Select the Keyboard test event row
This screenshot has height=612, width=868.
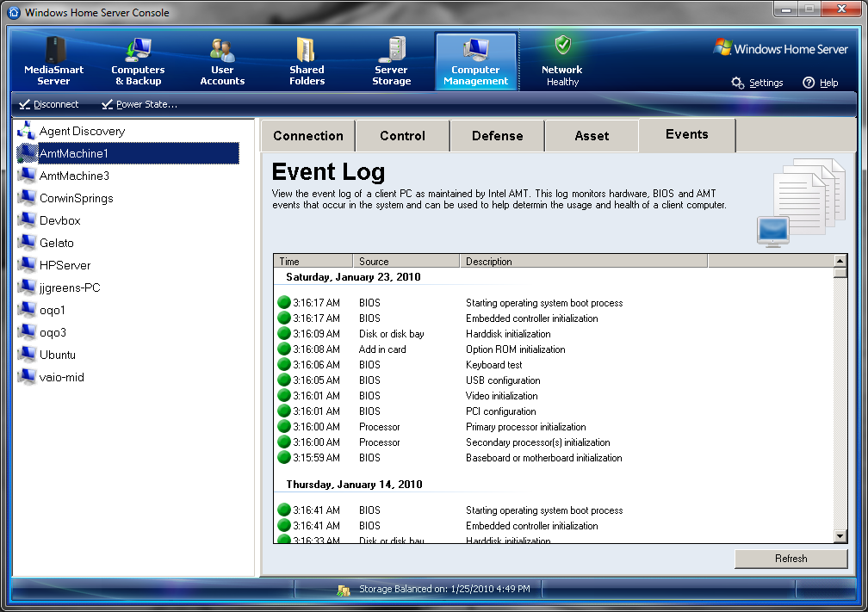[x=554, y=365]
